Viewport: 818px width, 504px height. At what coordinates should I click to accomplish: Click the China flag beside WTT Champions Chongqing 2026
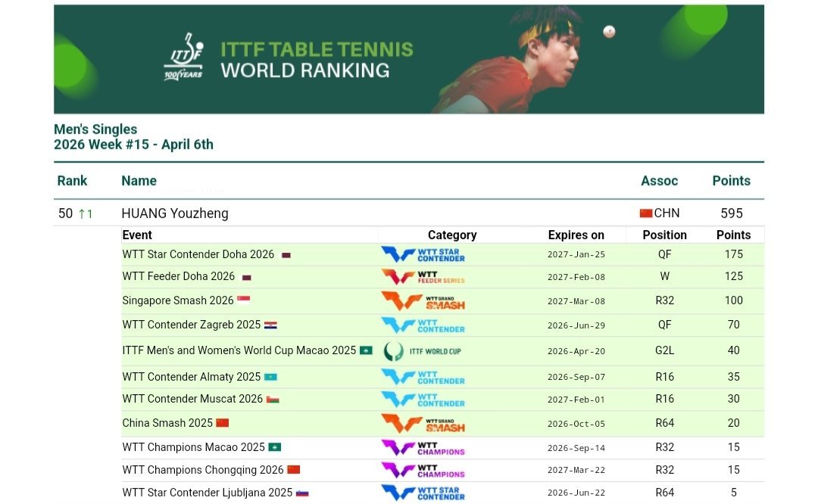pos(294,470)
